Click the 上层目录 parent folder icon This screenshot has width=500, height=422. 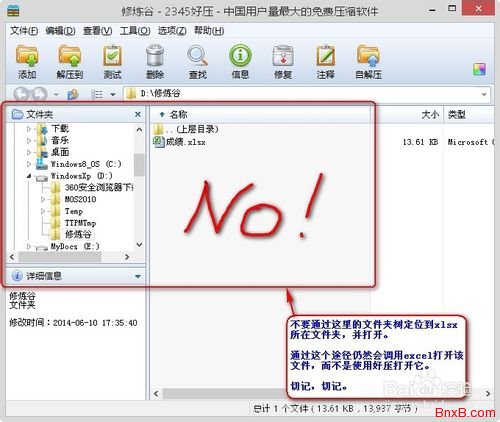pyautogui.click(x=158, y=128)
